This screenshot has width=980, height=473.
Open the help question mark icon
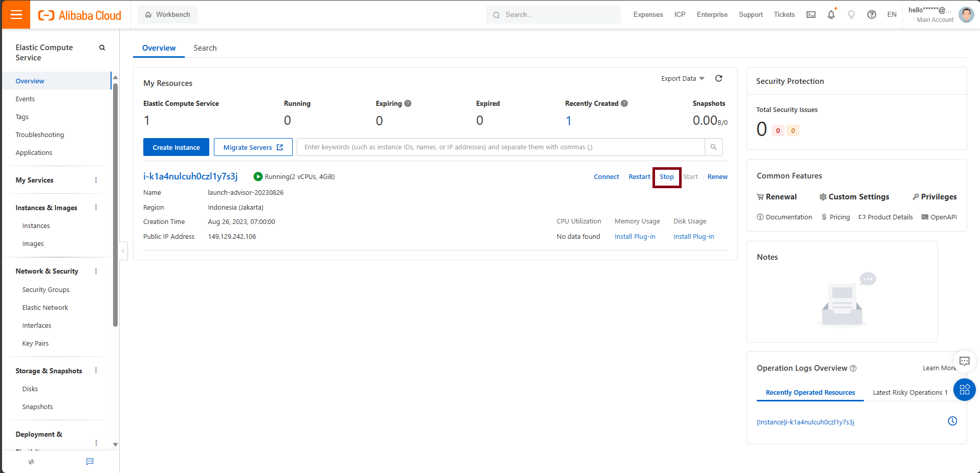click(872, 15)
